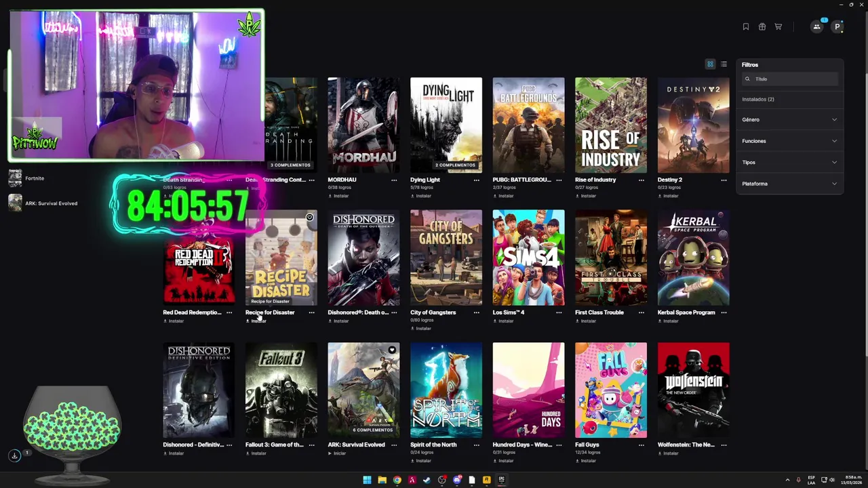Screen dimensions: 868x488
Task: Click the search magnifier in Título field
Action: pos(747,79)
